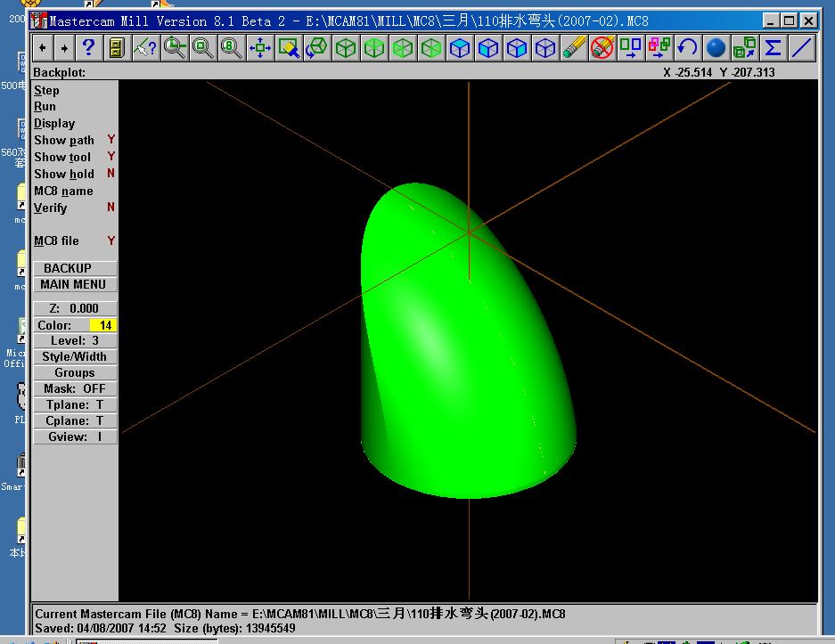Toggle Show tool option

74,157
